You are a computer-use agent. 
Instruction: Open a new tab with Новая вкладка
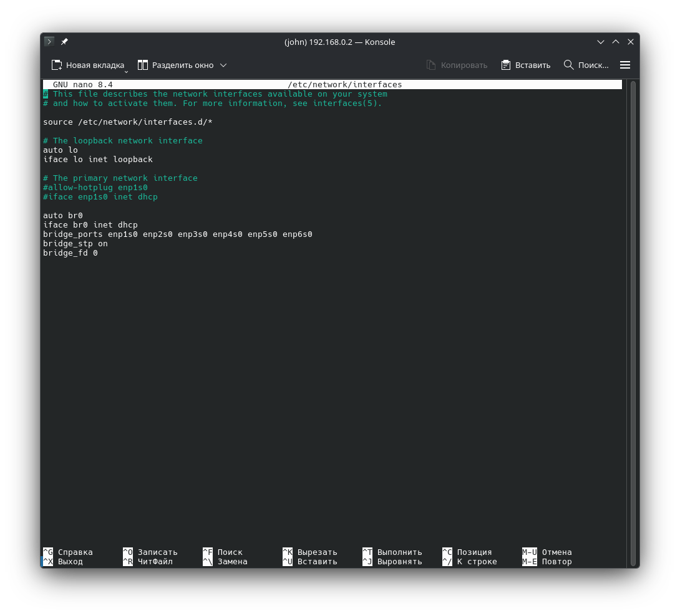(87, 65)
